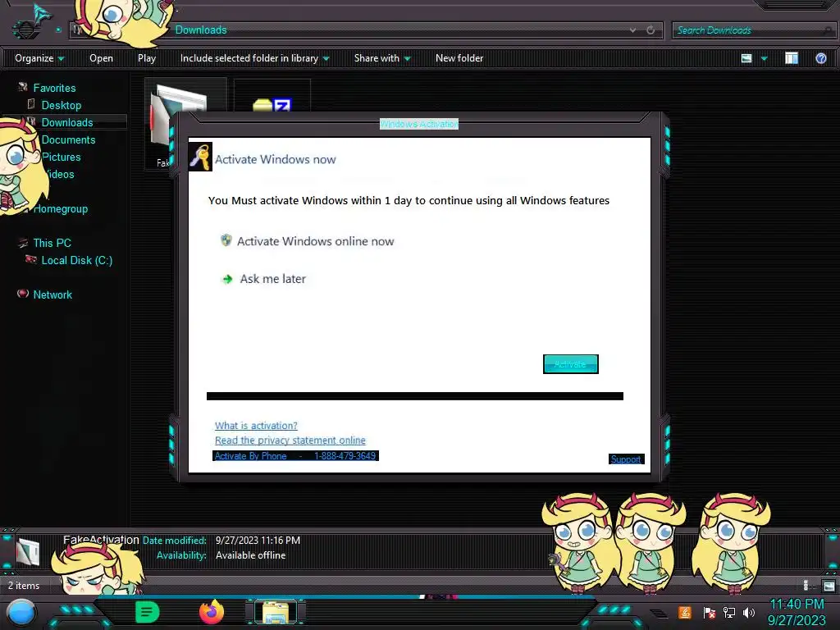Create a New folder

click(x=459, y=58)
